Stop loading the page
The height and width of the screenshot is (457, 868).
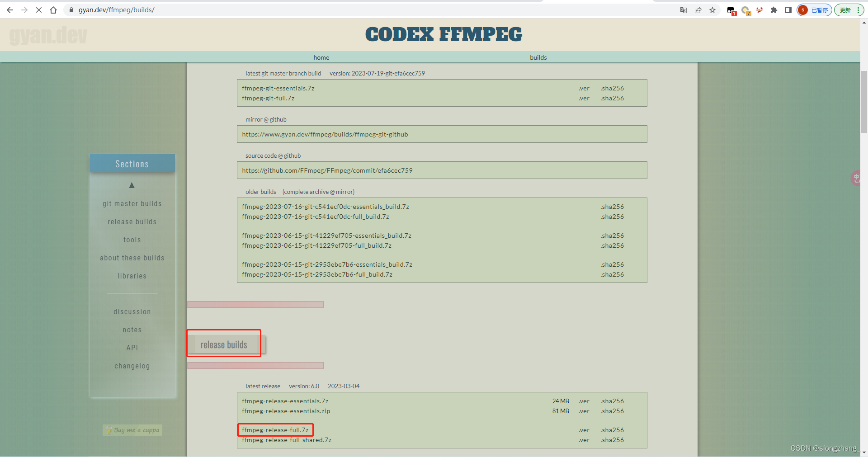click(x=39, y=10)
